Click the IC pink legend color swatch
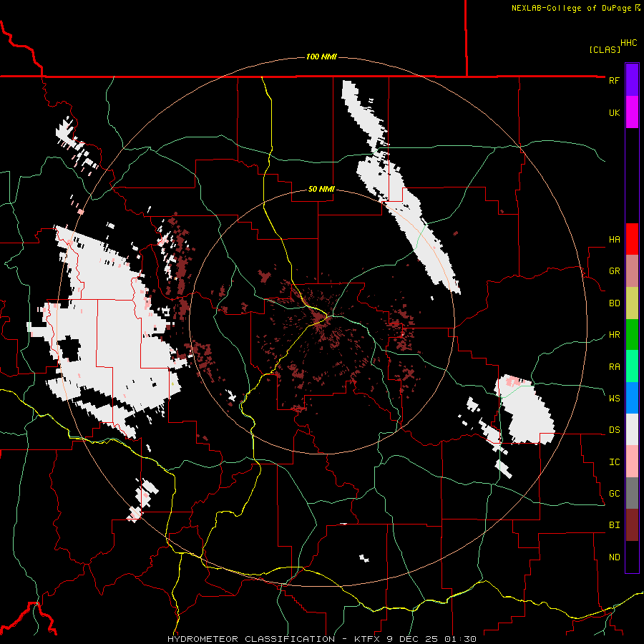 click(632, 462)
